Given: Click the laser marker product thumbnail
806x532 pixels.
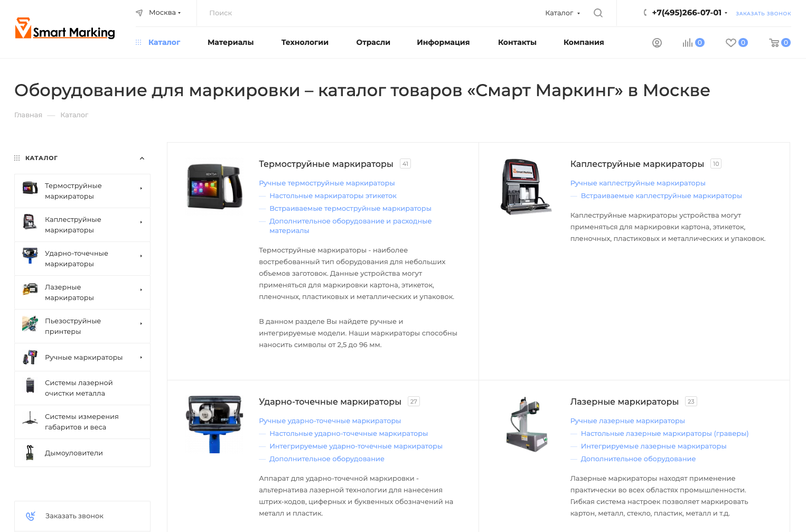Looking at the screenshot, I should coord(525,424).
